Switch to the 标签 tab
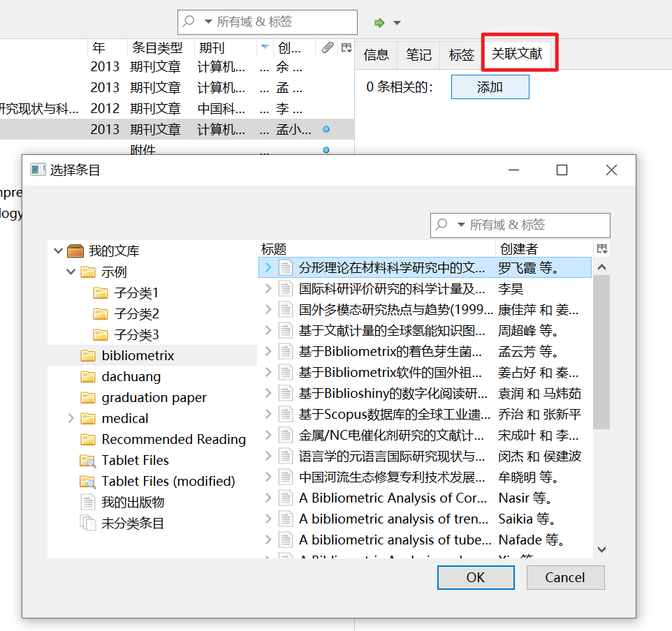 (x=461, y=54)
